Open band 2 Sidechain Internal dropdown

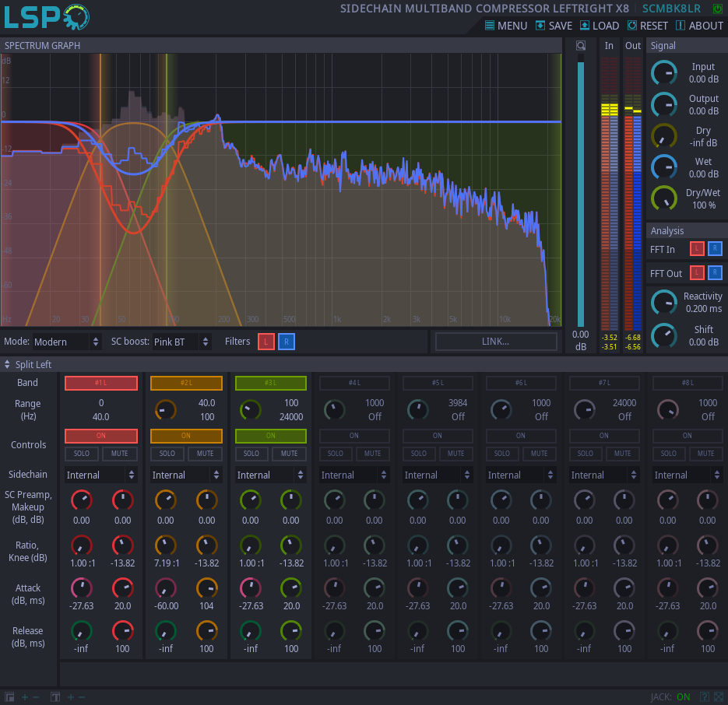(x=186, y=475)
